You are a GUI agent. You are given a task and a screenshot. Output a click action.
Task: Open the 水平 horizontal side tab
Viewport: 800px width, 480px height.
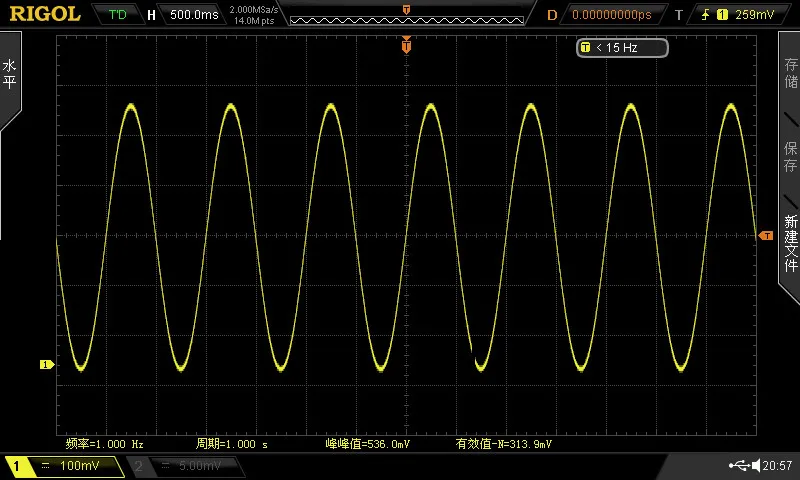click(x=10, y=74)
